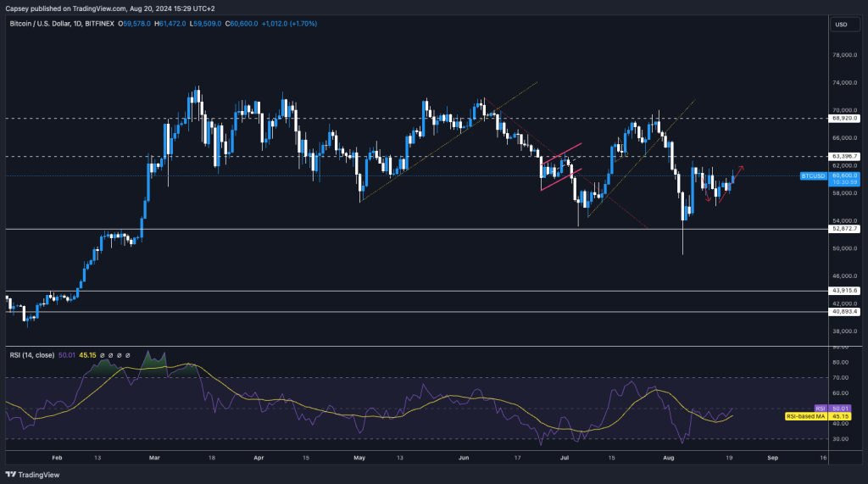Screen dimensions: 868x484
Task: Select the red upward arrow drawing
Action: [735, 173]
